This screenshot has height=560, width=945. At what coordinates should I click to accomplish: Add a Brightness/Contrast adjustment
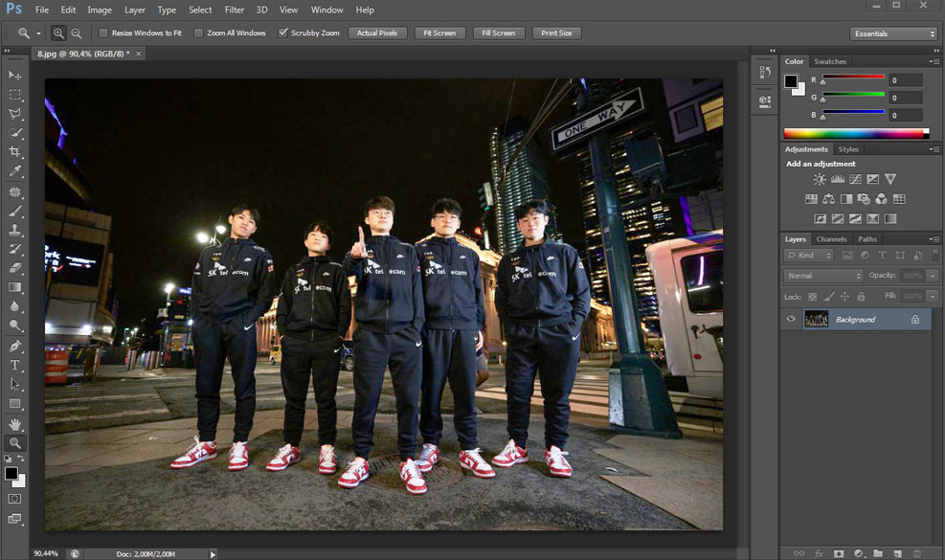820,179
